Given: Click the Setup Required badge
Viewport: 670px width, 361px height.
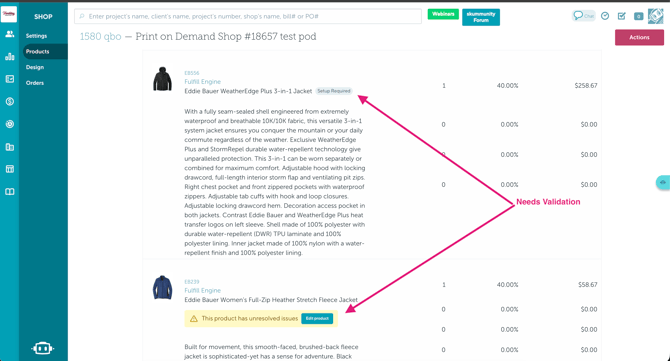Looking at the screenshot, I should click(x=334, y=91).
